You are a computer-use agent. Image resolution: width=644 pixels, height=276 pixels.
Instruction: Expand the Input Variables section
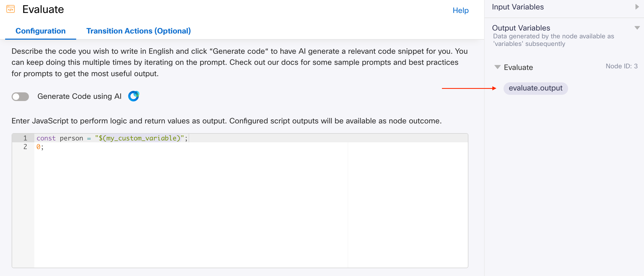coord(637,7)
